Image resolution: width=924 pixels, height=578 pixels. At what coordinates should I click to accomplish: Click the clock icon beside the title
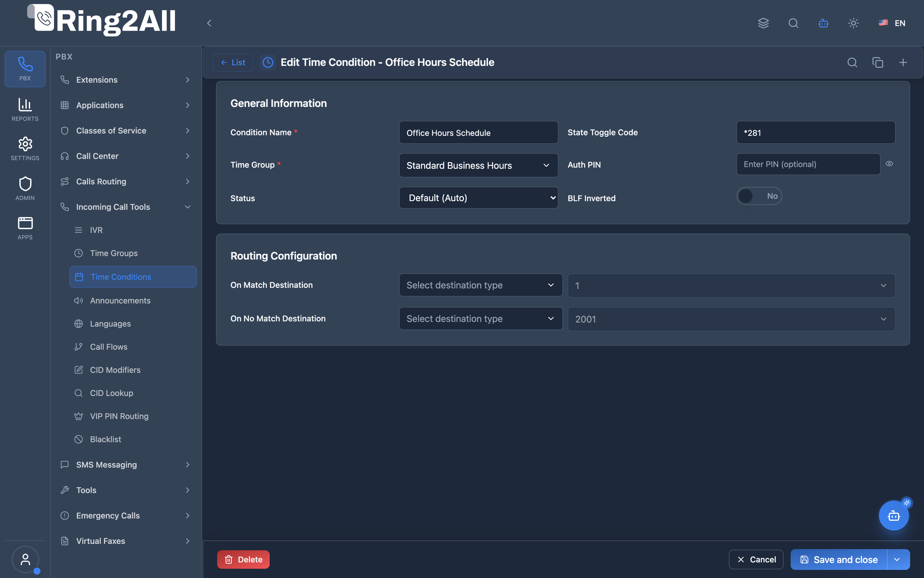[x=268, y=62]
